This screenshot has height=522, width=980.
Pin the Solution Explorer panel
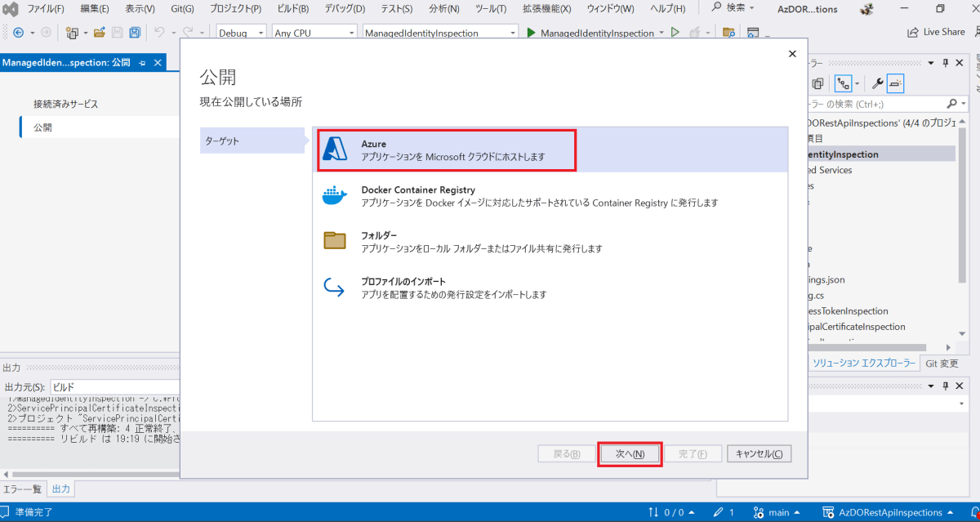tap(947, 63)
